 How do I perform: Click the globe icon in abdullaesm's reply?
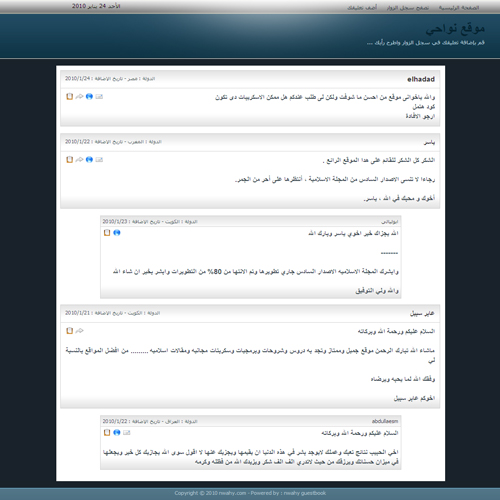click(117, 432)
